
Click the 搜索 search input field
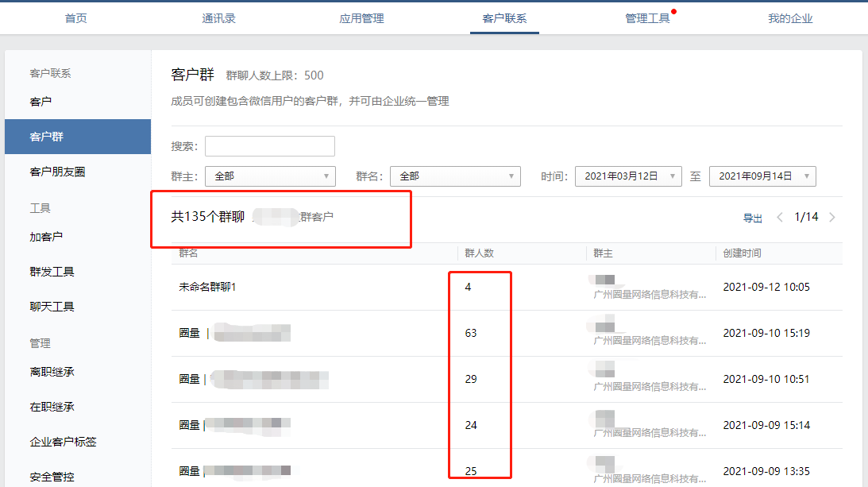tap(270, 146)
